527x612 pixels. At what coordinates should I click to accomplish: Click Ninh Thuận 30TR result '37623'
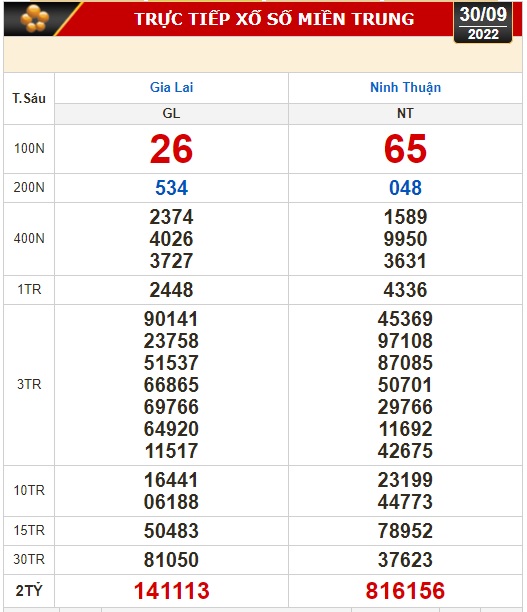point(405,560)
